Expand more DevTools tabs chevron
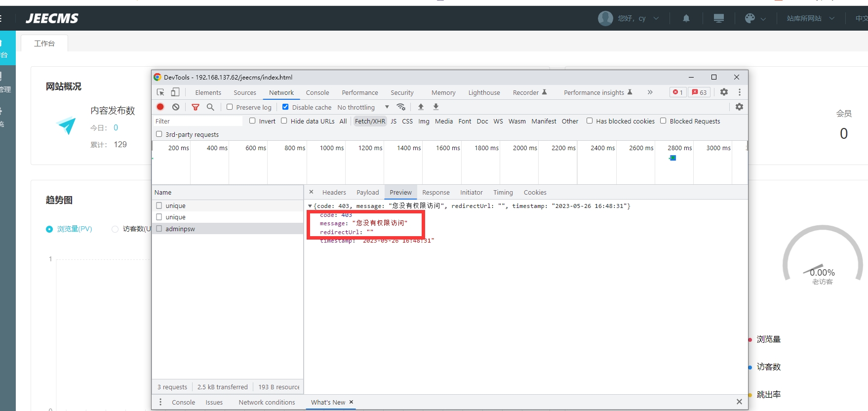Screen dimensions: 868x411 [650, 92]
